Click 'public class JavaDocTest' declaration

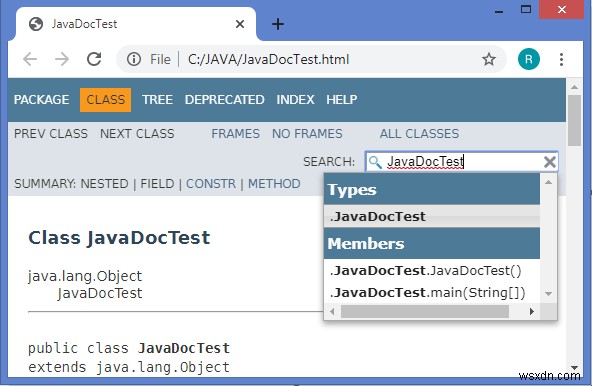click(x=129, y=348)
